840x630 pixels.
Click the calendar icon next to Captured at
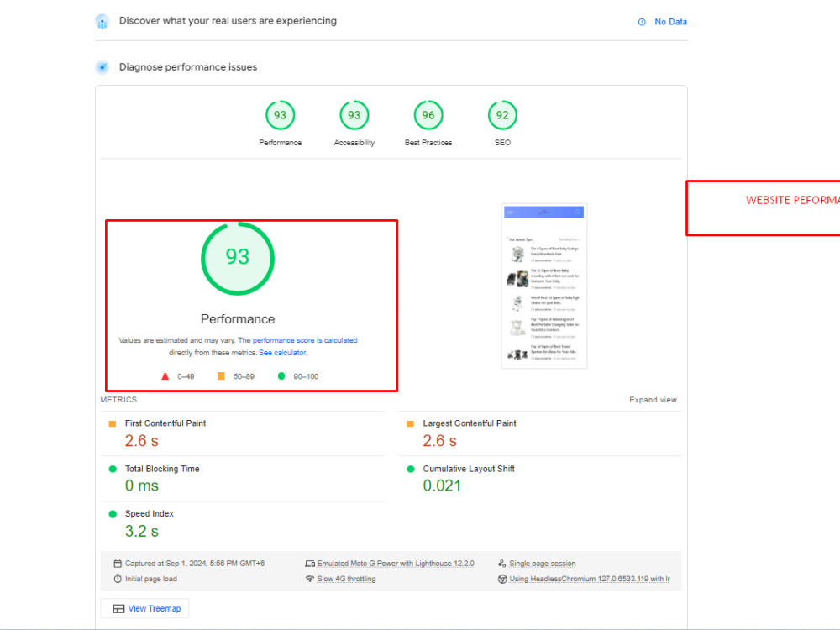118,564
